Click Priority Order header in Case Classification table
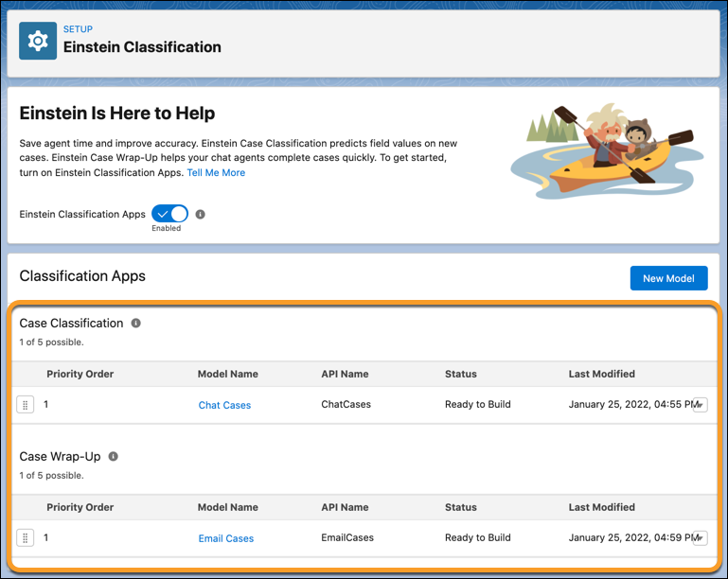Image resolution: width=728 pixels, height=579 pixels. [80, 374]
